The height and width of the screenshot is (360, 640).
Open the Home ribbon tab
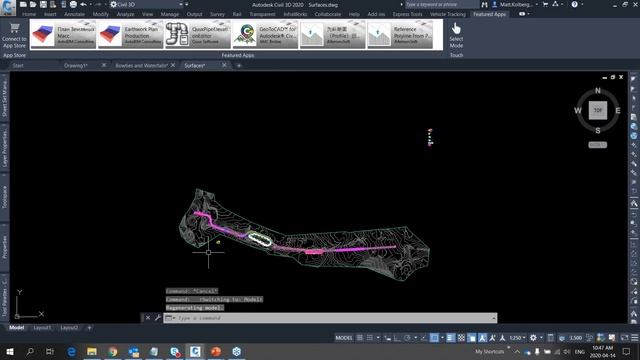[x=29, y=14]
